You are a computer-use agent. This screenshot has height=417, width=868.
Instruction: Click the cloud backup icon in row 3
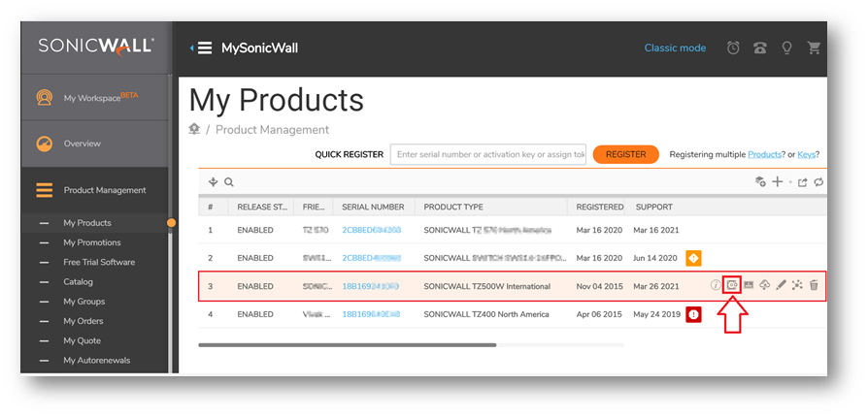pyautogui.click(x=765, y=285)
